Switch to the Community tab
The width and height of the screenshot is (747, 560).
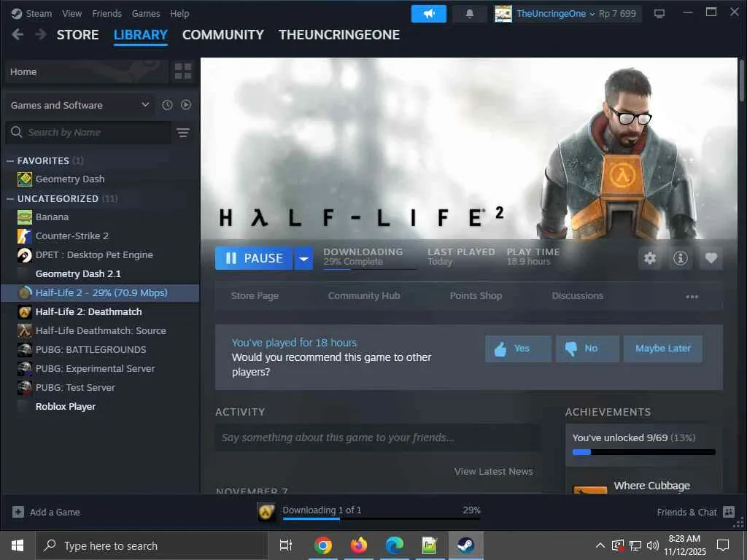[222, 35]
